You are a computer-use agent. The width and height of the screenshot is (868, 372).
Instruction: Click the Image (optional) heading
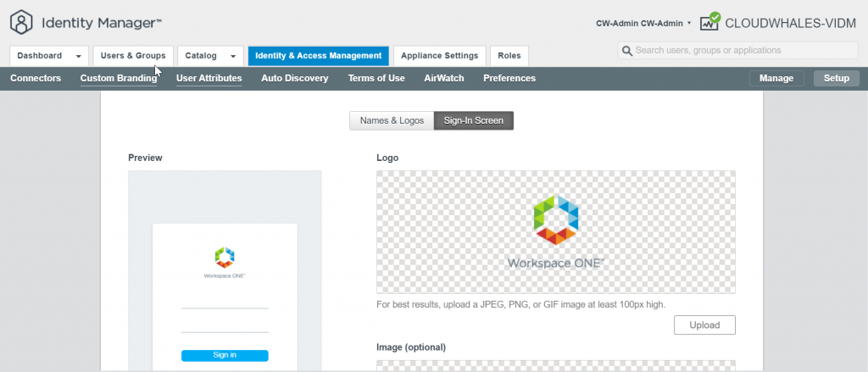click(411, 347)
